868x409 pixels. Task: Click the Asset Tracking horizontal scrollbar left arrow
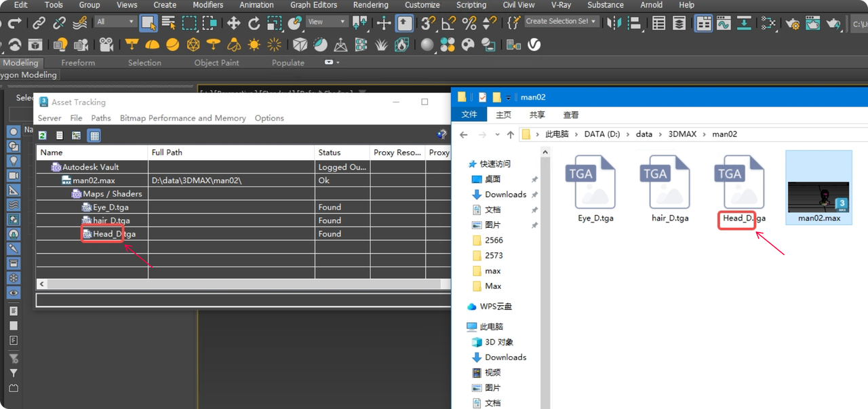(42, 284)
